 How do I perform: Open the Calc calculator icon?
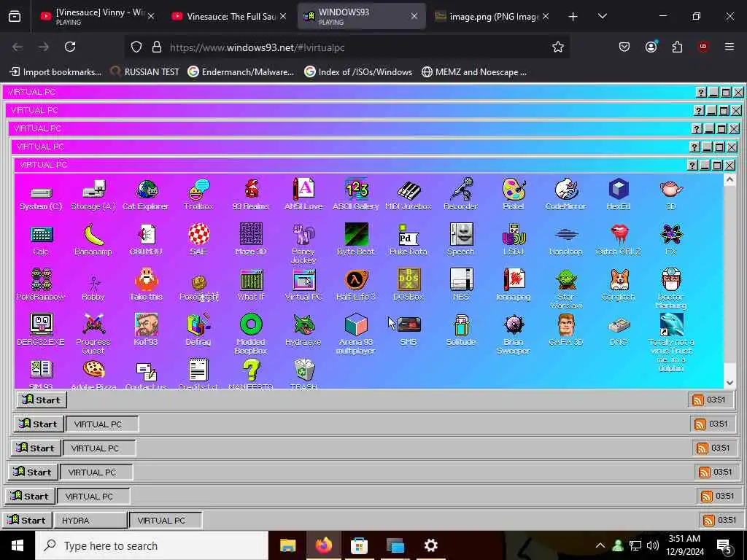click(x=41, y=241)
